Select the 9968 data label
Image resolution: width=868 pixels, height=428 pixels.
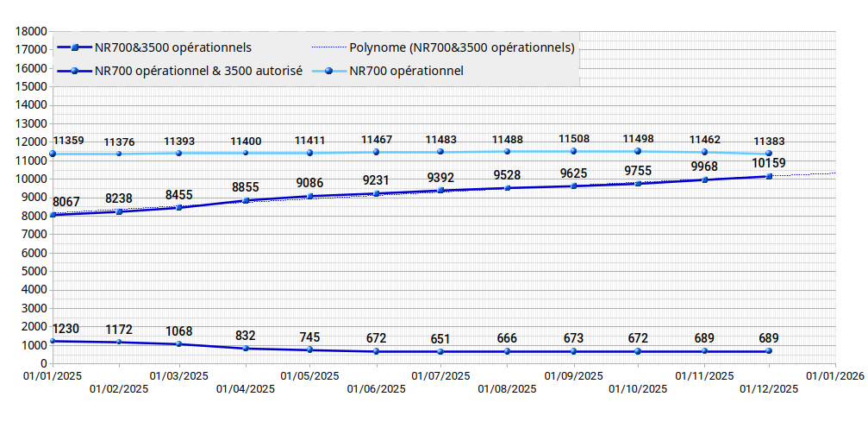click(703, 167)
